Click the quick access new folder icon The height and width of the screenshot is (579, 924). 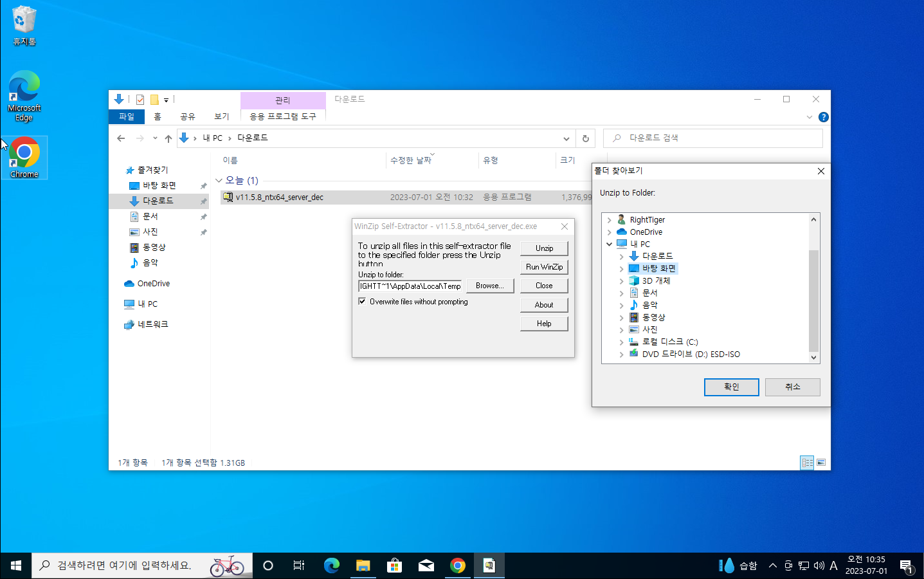pyautogui.click(x=154, y=100)
